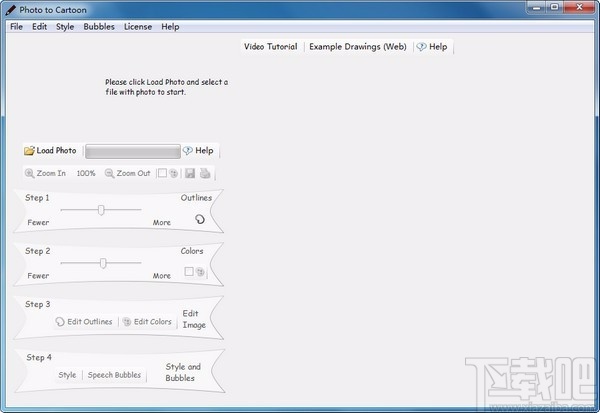This screenshot has width=600, height=413.
Task: Click the Step 2 'More' label
Action: point(162,276)
